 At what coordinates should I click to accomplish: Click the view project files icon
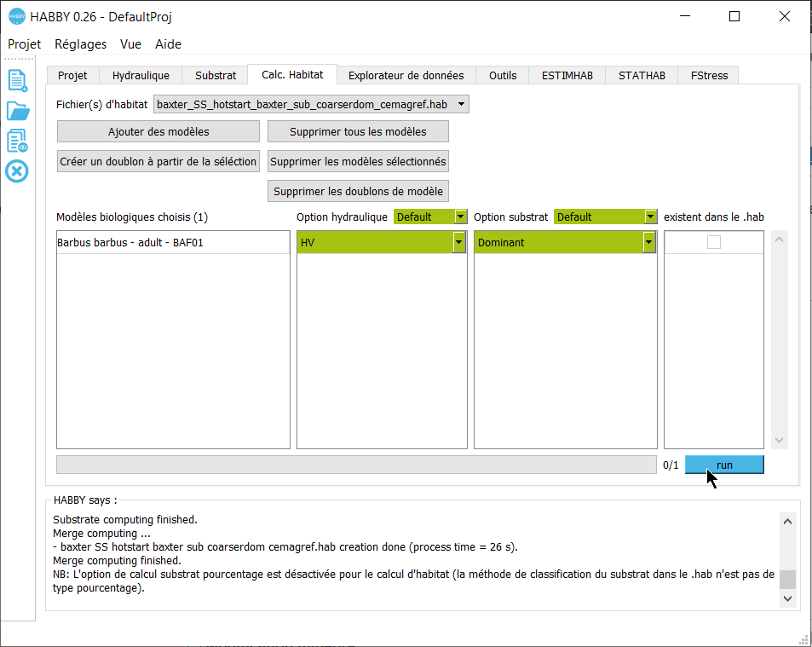click(x=17, y=141)
